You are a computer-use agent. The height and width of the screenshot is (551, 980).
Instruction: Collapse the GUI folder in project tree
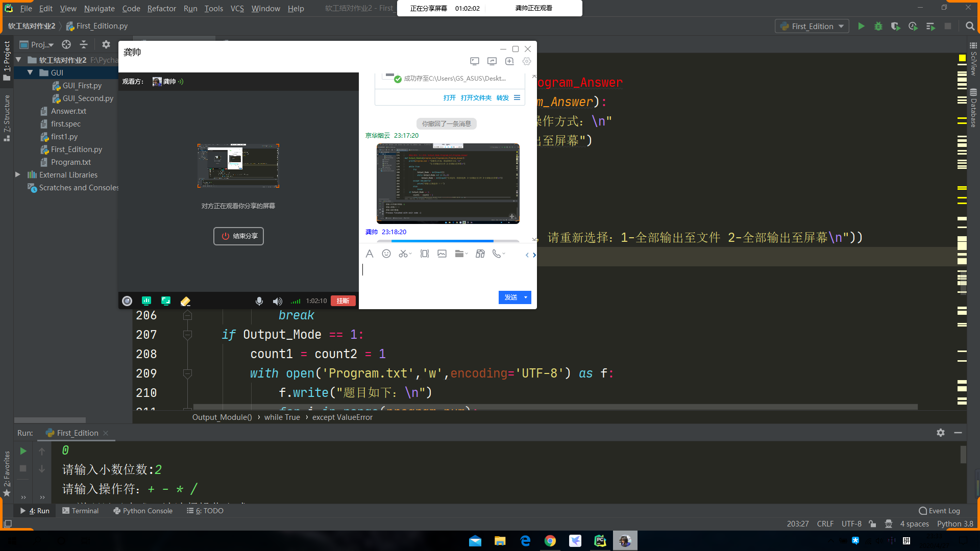point(30,72)
